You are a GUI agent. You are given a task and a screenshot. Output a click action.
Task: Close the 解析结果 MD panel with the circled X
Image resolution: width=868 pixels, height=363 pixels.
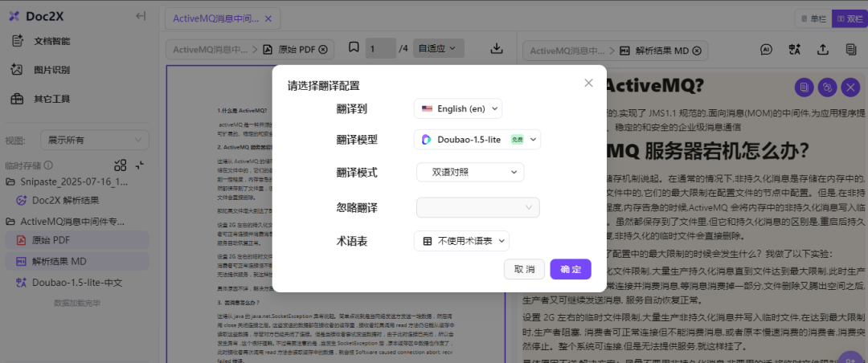tap(697, 51)
